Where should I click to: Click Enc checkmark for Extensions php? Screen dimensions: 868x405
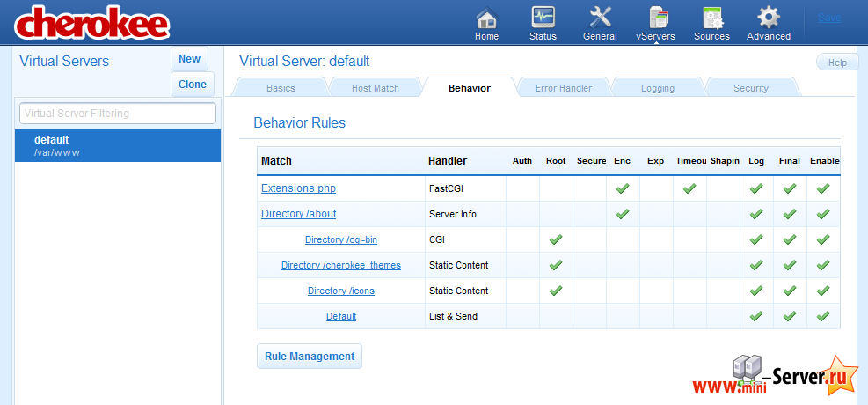coord(623,189)
